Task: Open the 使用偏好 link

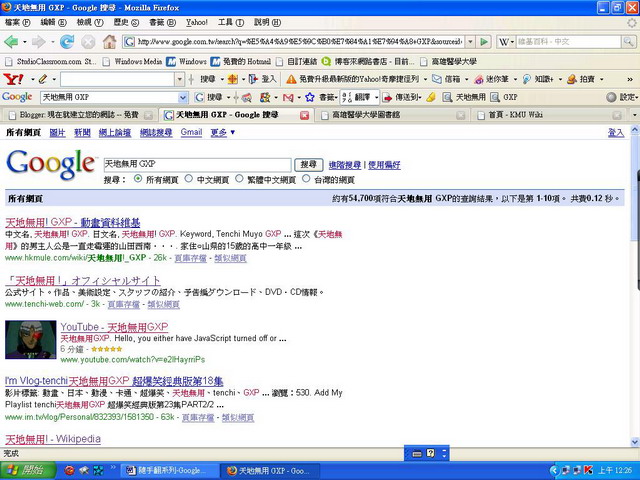Action: pyautogui.click(x=384, y=165)
